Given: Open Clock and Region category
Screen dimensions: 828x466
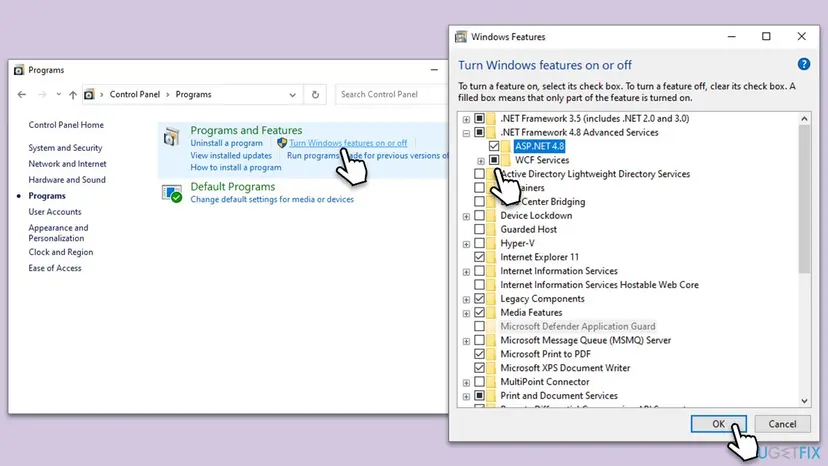Looking at the screenshot, I should [61, 252].
